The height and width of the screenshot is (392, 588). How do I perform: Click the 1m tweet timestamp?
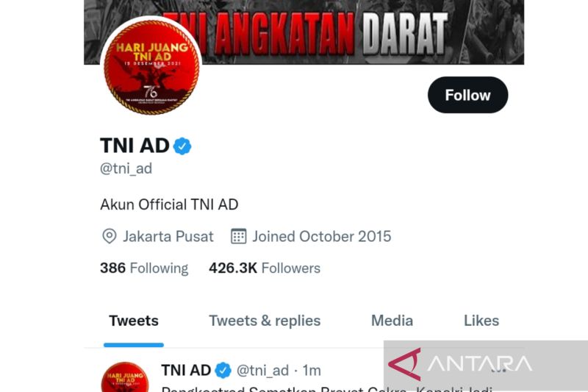(x=312, y=370)
